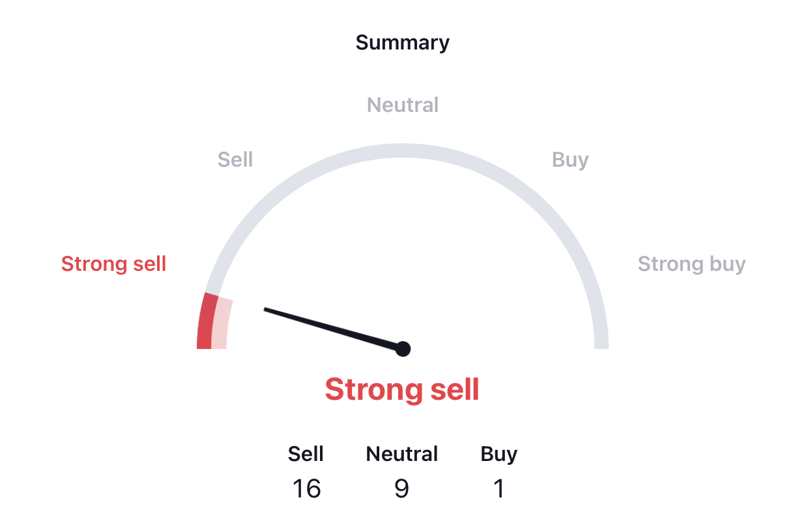Click the gray Buy label beside the arc
The height and width of the screenshot is (530, 812).
tap(570, 160)
